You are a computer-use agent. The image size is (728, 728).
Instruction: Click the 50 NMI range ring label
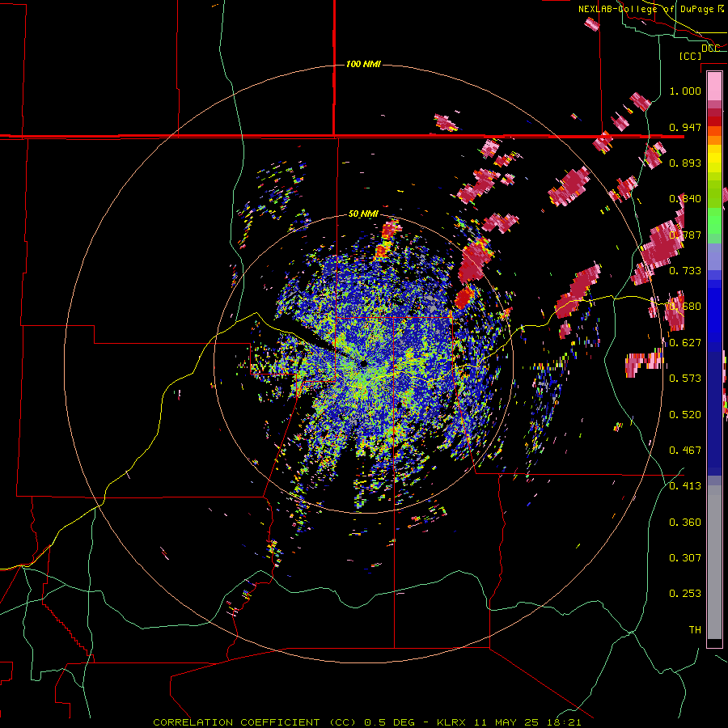(x=363, y=214)
